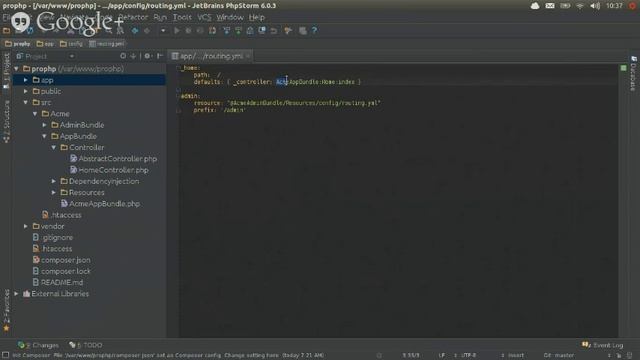This screenshot has width=640, height=360.
Task: Click the green inspection status indicator
Action: click(623, 68)
